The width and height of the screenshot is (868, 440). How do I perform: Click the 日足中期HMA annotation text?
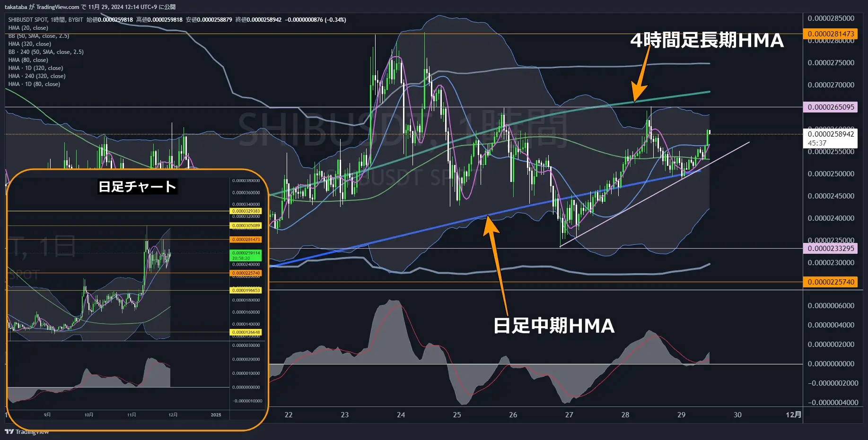(x=554, y=326)
